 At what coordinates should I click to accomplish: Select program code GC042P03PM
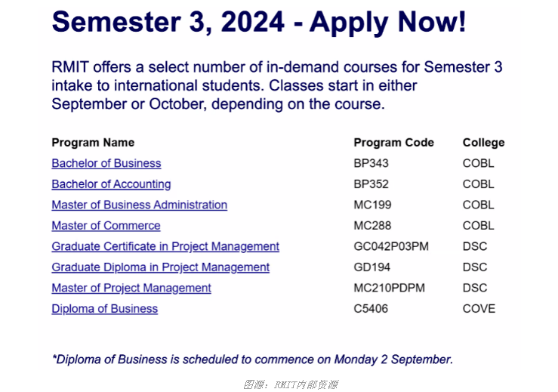coord(391,246)
